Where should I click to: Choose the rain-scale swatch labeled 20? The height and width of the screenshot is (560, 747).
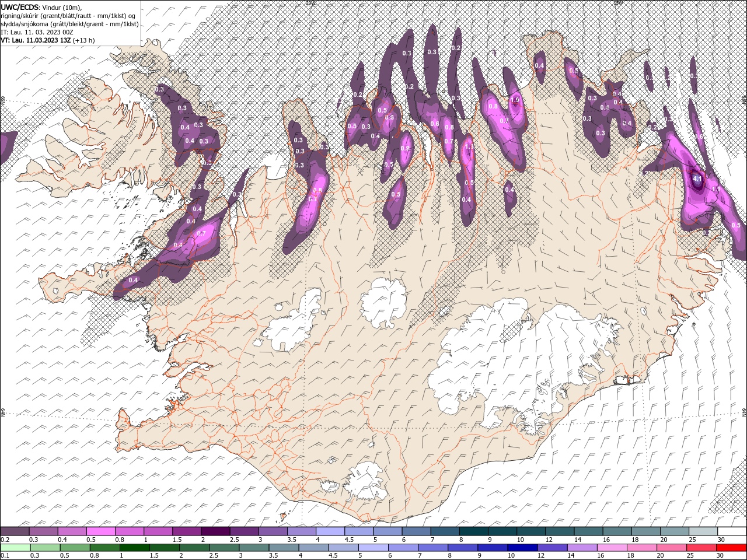click(671, 548)
